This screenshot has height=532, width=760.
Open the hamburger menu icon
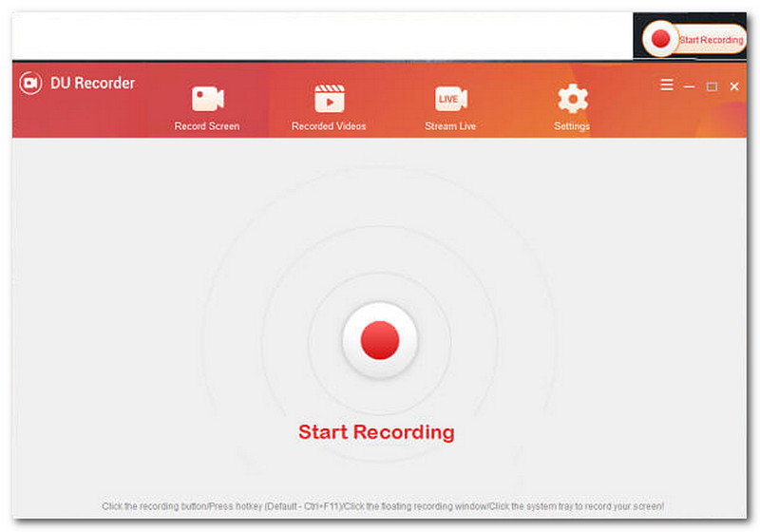tap(667, 85)
